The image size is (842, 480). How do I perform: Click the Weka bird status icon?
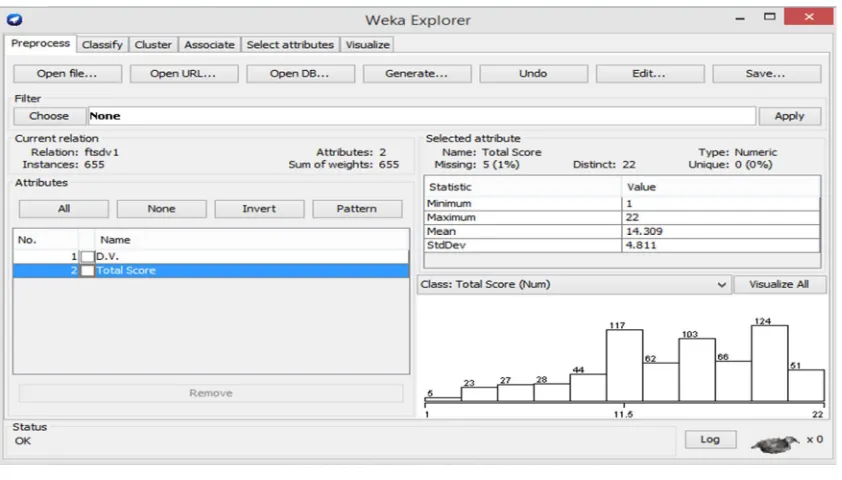[775, 443]
